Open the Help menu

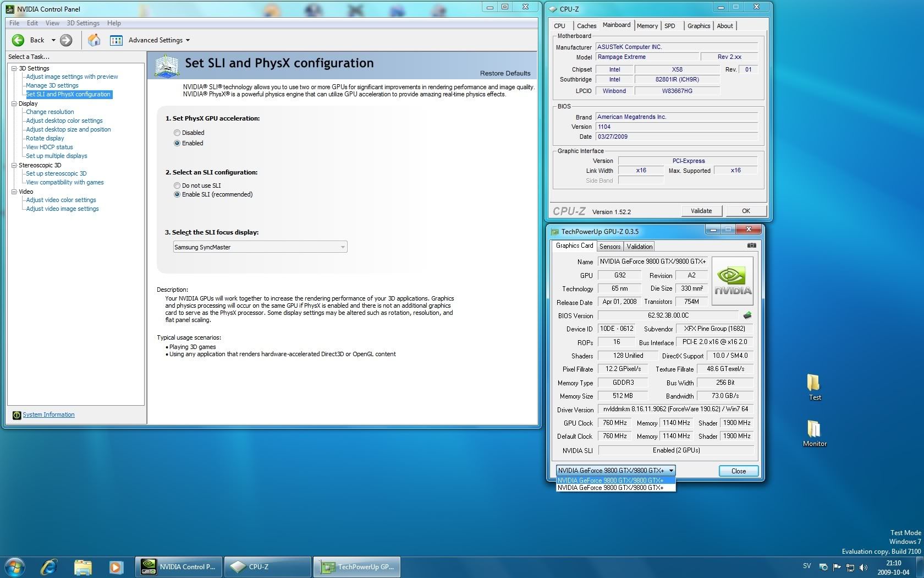(x=114, y=23)
